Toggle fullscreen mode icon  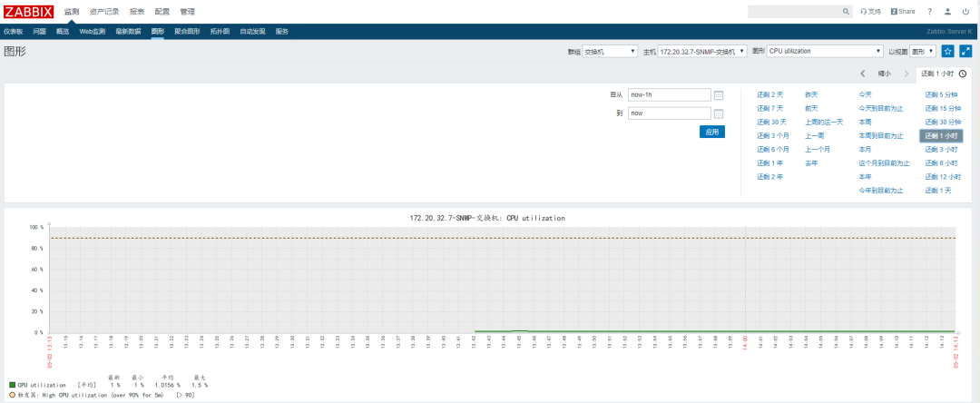(965, 51)
